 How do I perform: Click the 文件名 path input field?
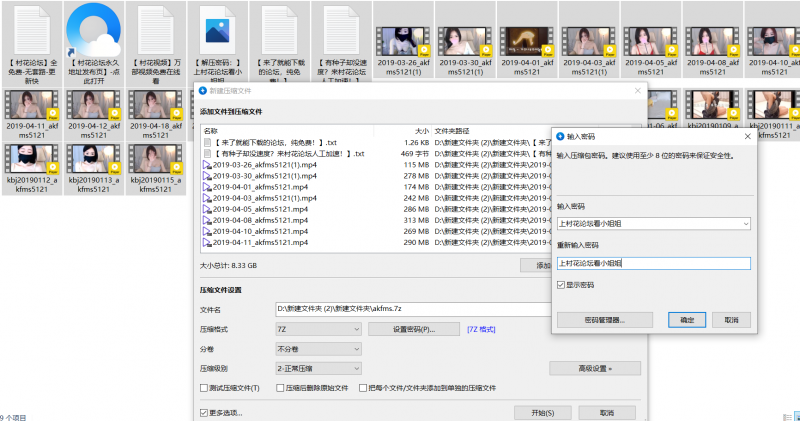point(413,309)
